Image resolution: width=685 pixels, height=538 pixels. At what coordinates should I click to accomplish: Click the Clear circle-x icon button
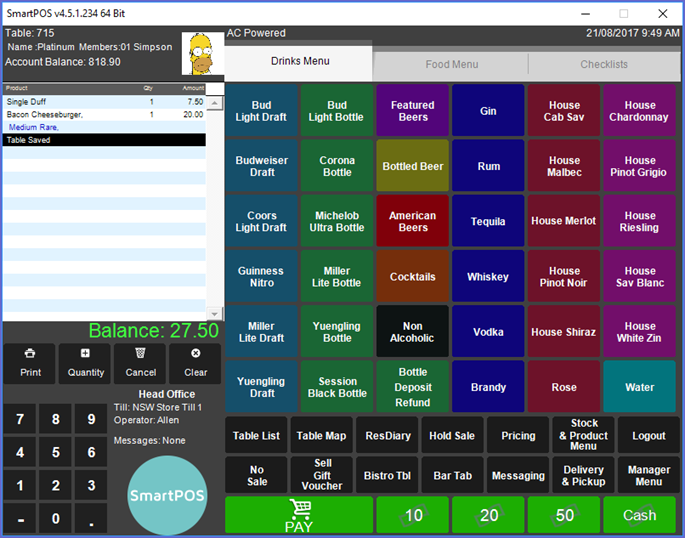(x=195, y=363)
